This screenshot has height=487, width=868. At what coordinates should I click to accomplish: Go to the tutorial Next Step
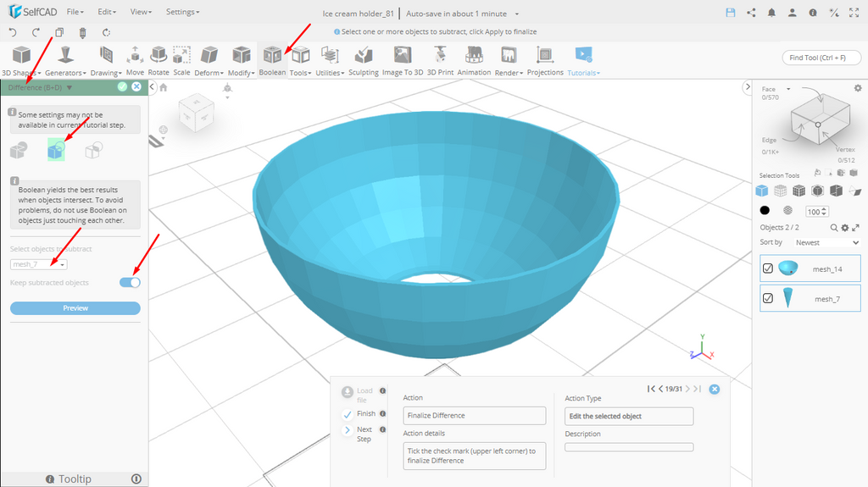pos(348,430)
